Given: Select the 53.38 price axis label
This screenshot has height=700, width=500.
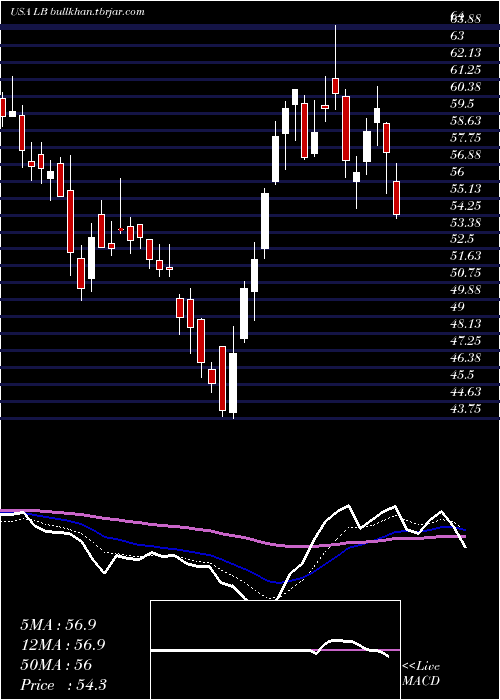Looking at the screenshot, I should 466,222.
